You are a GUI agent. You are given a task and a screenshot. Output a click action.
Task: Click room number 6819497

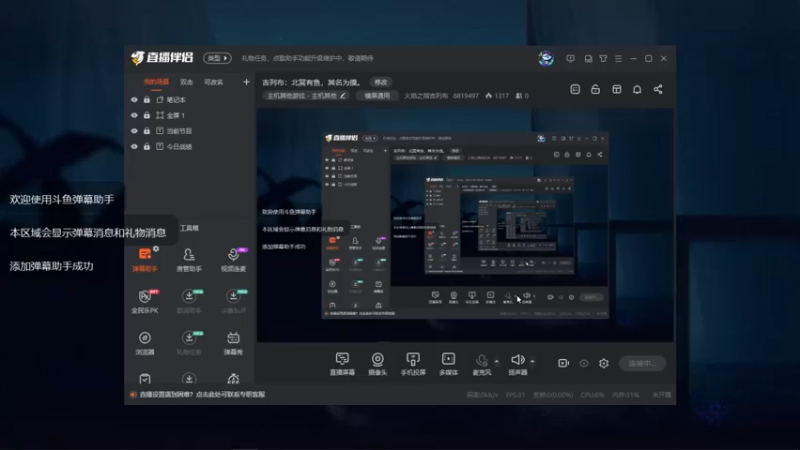[466, 96]
